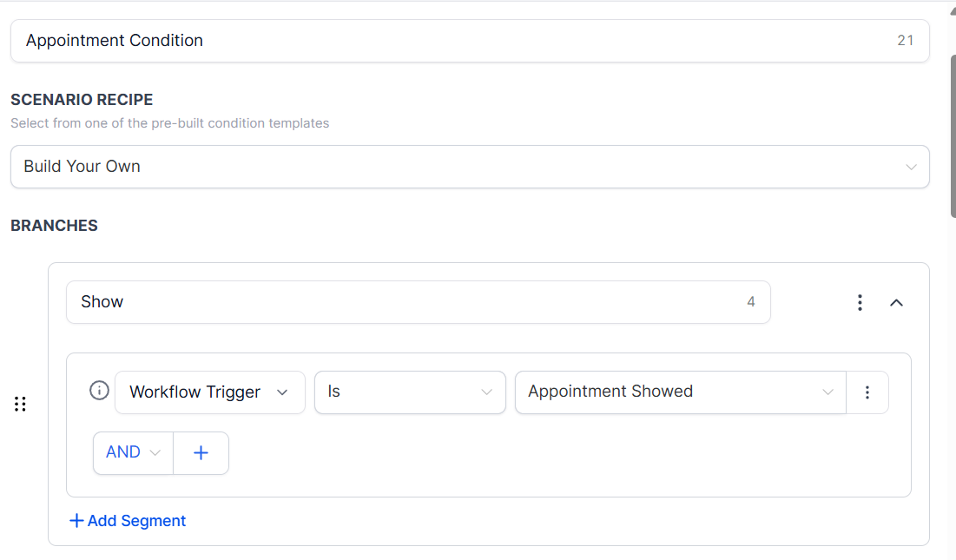Viewport: 956px width, 560px height.
Task: Click the Appointment Condition title field
Action: (x=347, y=40)
